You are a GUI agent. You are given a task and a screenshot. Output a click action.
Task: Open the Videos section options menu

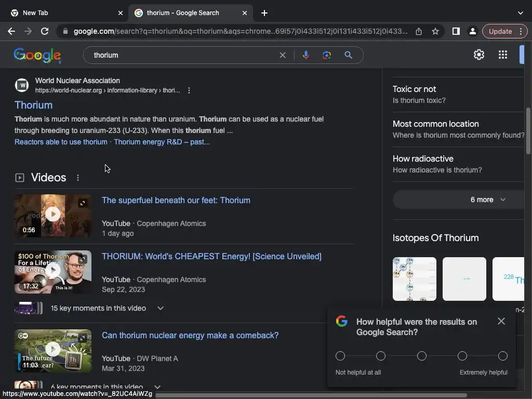[78, 178]
